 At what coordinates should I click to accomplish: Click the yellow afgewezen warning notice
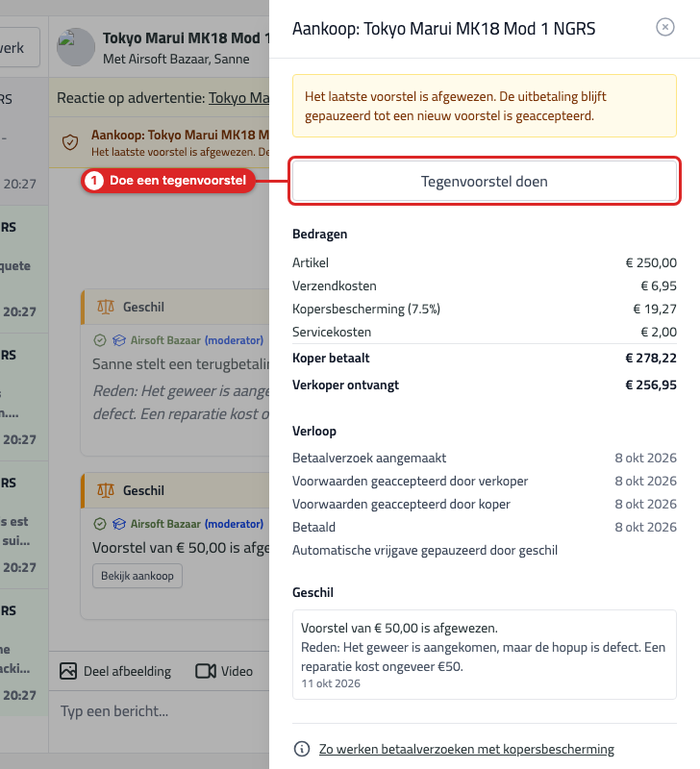pyautogui.click(x=485, y=106)
